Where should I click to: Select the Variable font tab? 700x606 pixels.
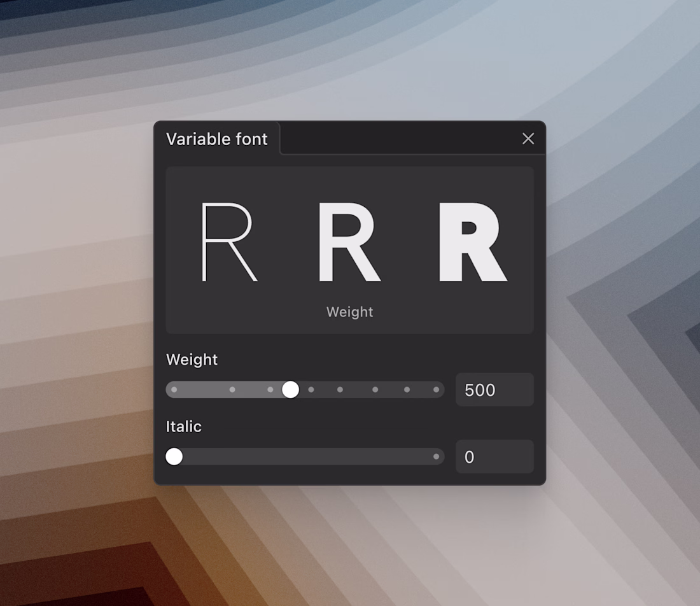tap(217, 139)
